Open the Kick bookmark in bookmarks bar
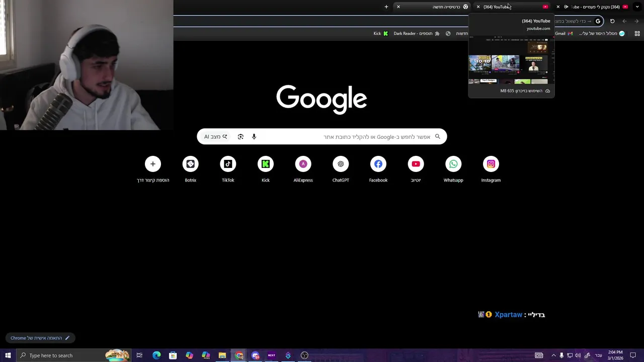This screenshot has height=362, width=644. click(381, 34)
